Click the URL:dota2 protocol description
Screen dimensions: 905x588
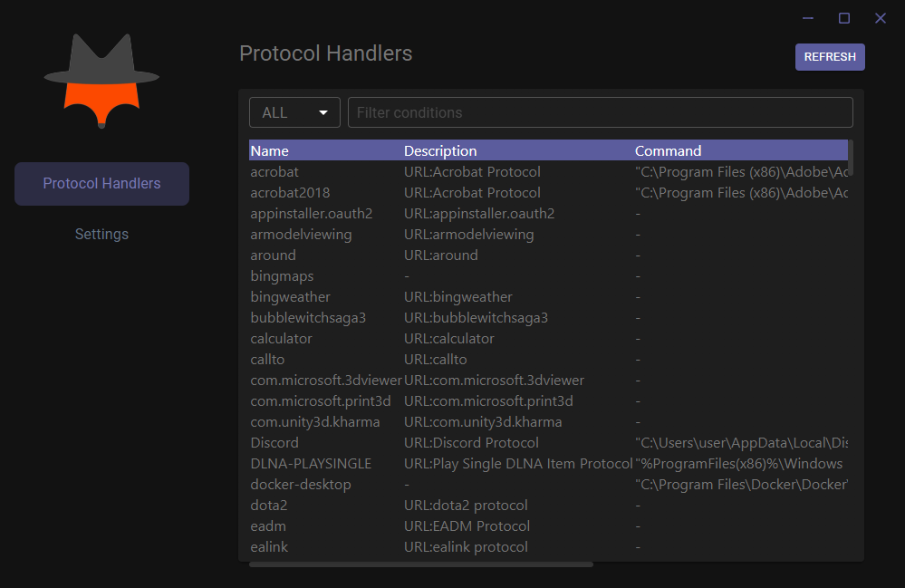tap(466, 505)
